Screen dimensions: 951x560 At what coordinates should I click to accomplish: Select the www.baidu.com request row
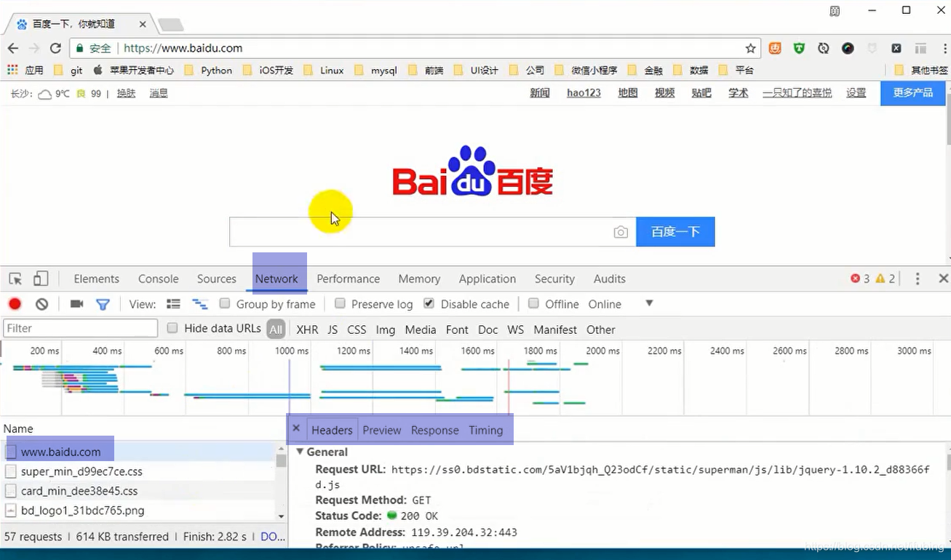[x=138, y=452]
